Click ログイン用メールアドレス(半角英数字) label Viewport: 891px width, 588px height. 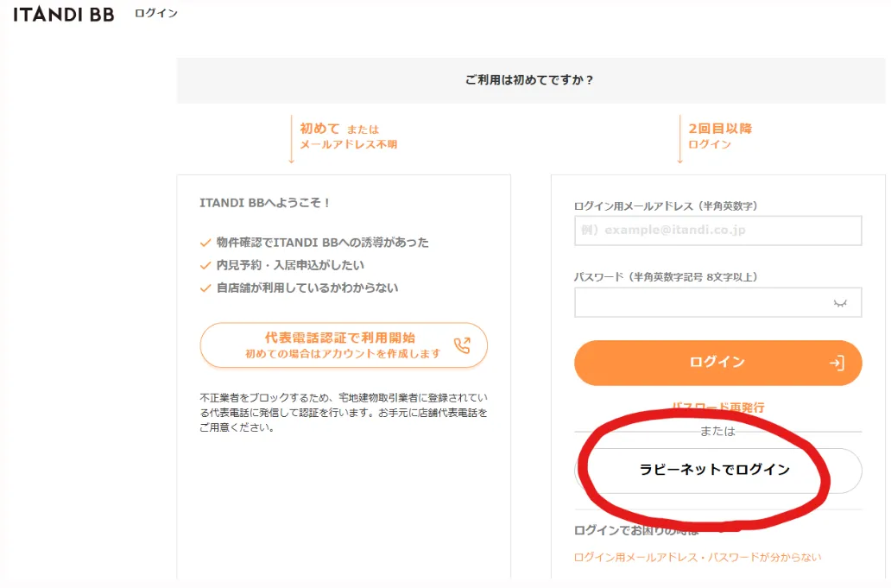pyautogui.click(x=666, y=206)
